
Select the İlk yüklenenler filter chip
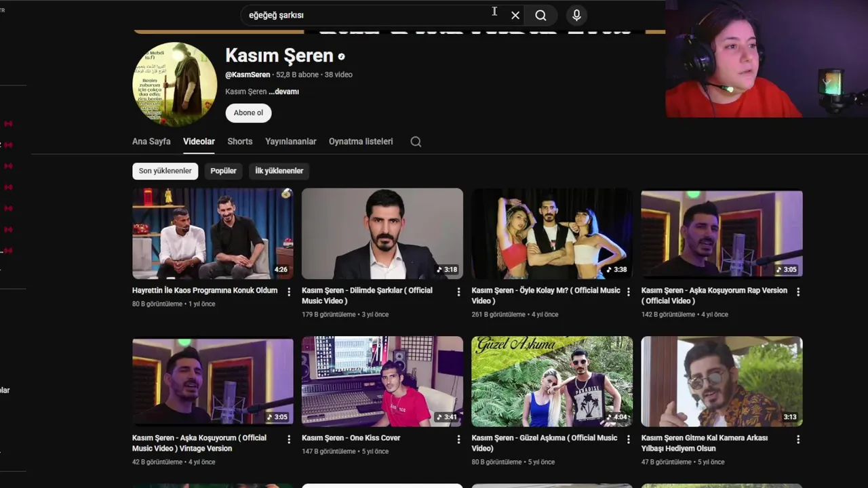point(279,171)
